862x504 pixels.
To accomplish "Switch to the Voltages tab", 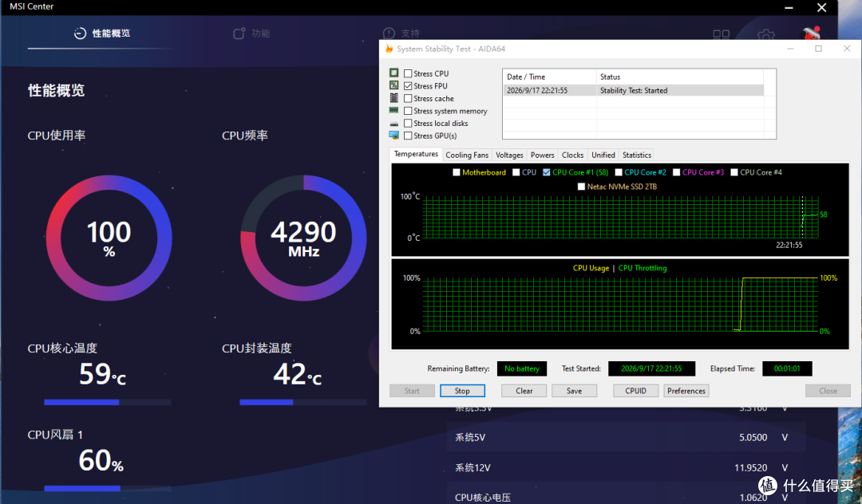I will 509,156.
